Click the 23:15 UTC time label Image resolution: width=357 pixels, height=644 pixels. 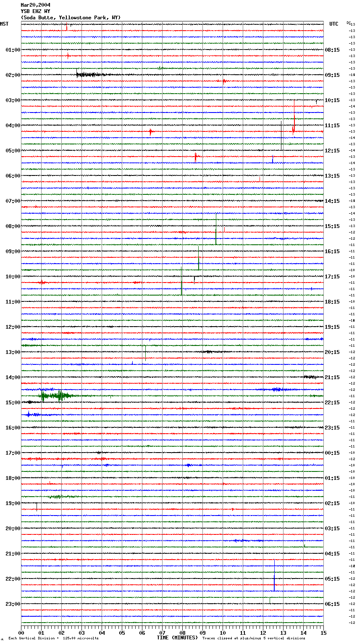[332, 428]
